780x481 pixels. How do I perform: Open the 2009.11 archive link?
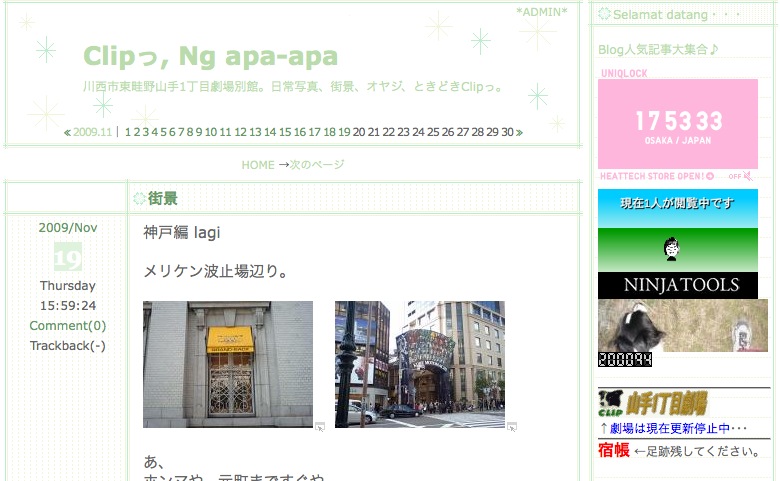click(x=93, y=132)
